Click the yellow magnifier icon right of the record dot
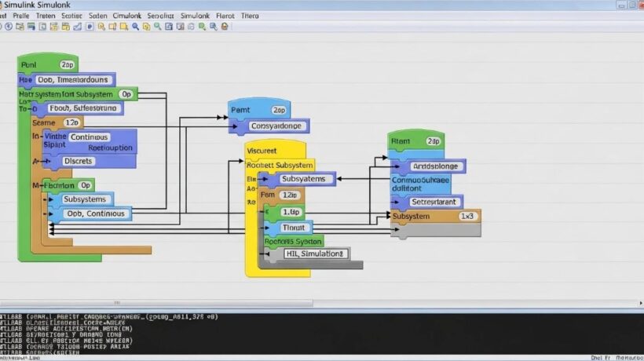This screenshot has width=644, height=361. [x=101, y=27]
